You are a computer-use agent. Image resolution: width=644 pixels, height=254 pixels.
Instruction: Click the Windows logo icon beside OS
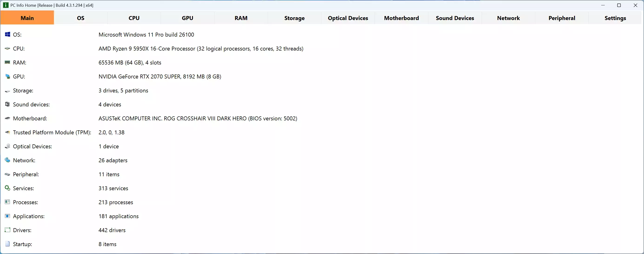(7, 34)
